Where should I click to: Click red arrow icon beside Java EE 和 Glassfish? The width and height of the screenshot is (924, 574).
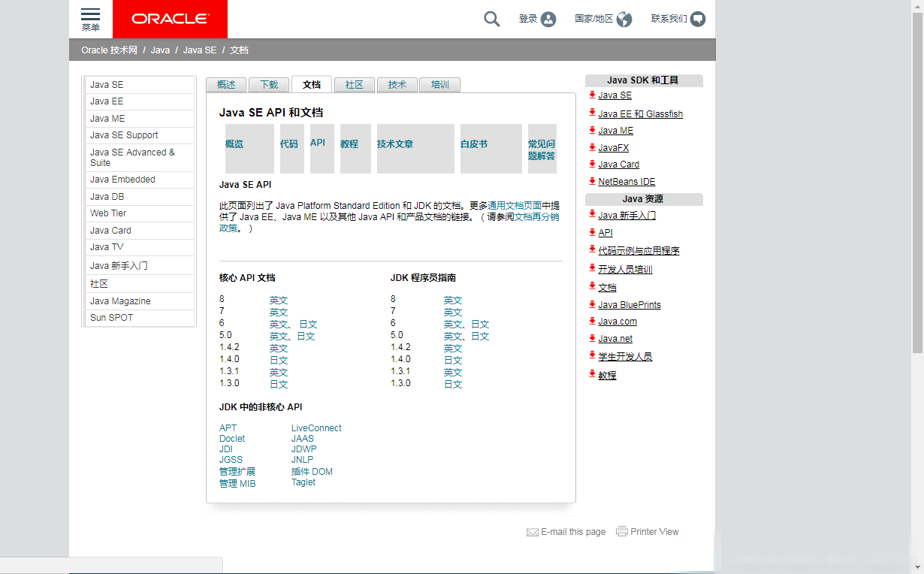point(592,113)
